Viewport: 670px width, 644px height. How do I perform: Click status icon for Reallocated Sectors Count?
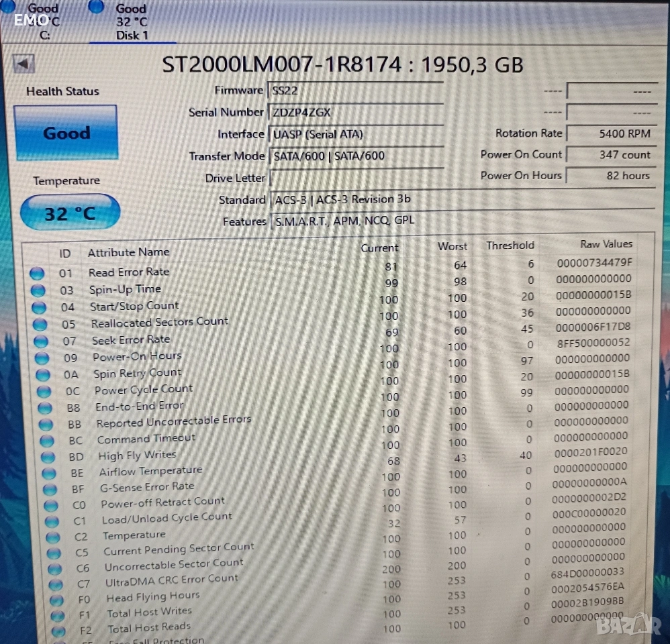pyautogui.click(x=40, y=324)
